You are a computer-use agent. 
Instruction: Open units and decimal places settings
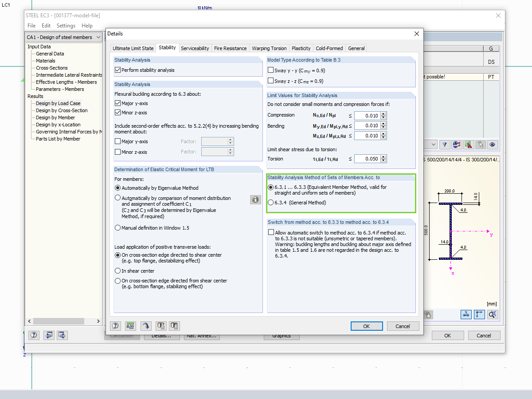130,326
